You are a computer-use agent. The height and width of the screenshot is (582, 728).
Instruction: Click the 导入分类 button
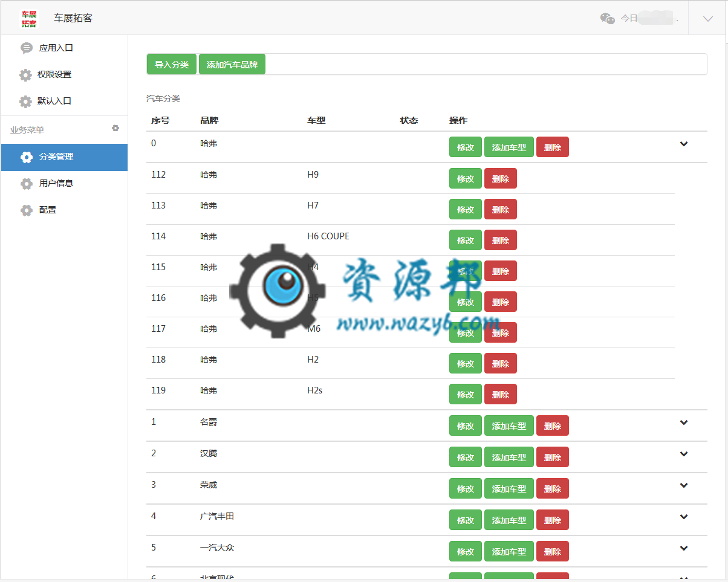(172, 65)
